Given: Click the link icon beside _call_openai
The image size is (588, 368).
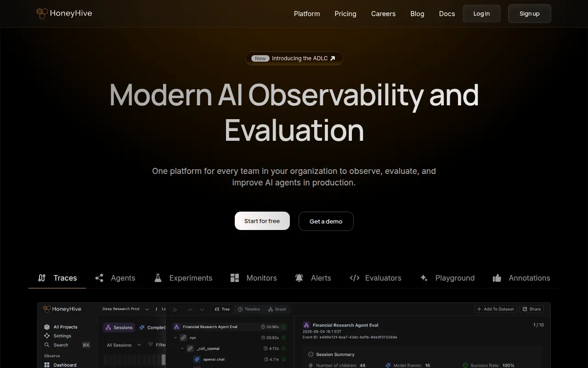Looking at the screenshot, I should coord(190,349).
